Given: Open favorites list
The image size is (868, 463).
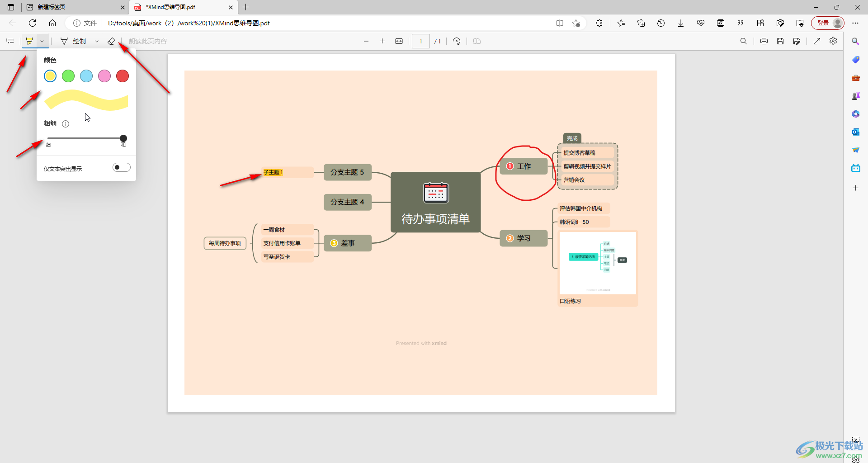Looking at the screenshot, I should [x=621, y=23].
